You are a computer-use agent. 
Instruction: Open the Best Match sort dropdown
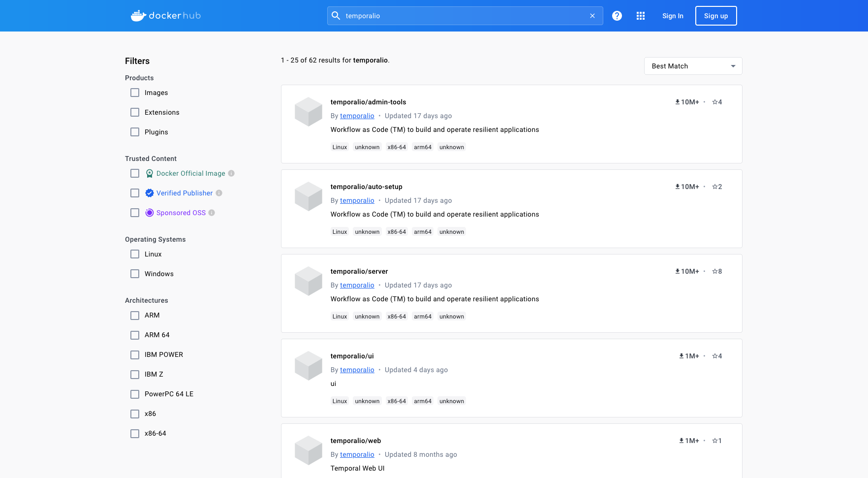tap(693, 66)
